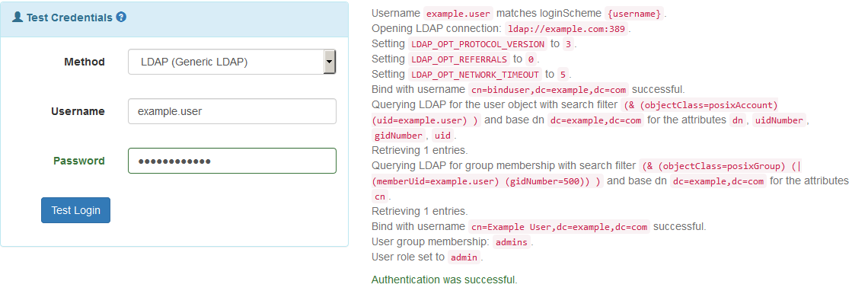Click the uidNumber attribute code

click(x=780, y=120)
